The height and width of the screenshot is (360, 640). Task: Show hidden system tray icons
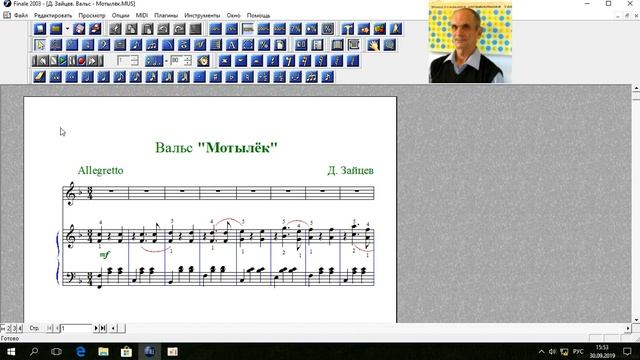click(x=541, y=351)
